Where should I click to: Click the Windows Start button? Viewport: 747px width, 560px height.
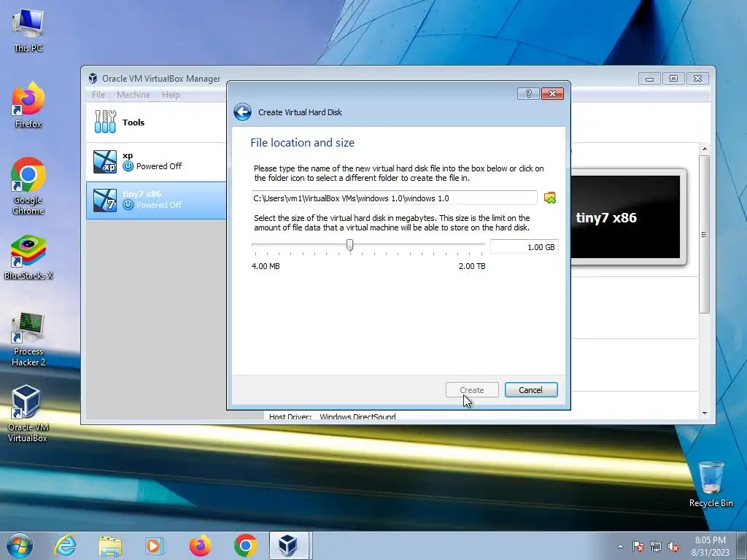pos(19,545)
